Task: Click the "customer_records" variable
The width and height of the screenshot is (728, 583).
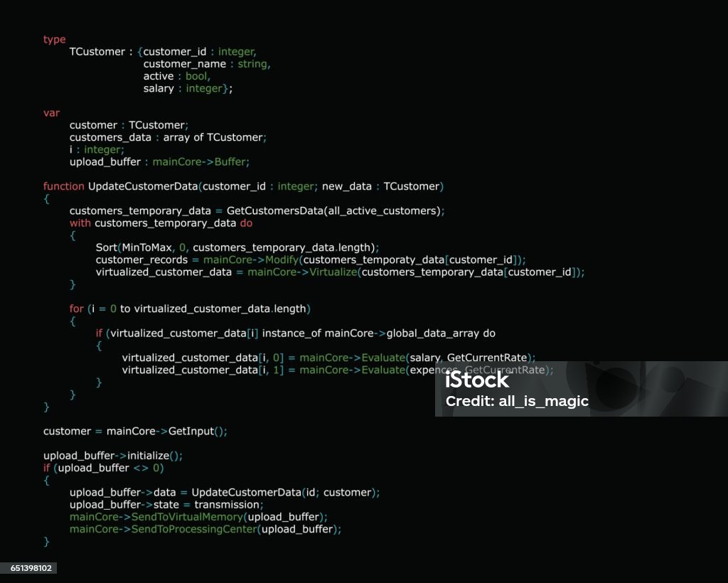Action: click(141, 260)
